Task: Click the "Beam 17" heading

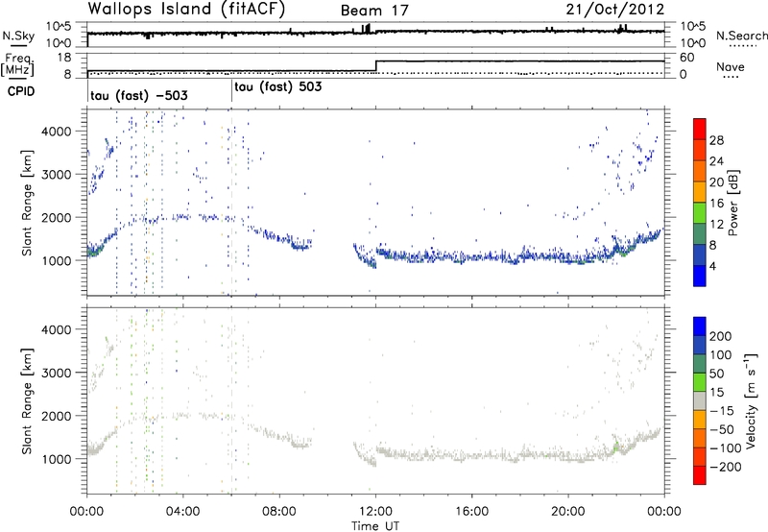Action: (374, 11)
